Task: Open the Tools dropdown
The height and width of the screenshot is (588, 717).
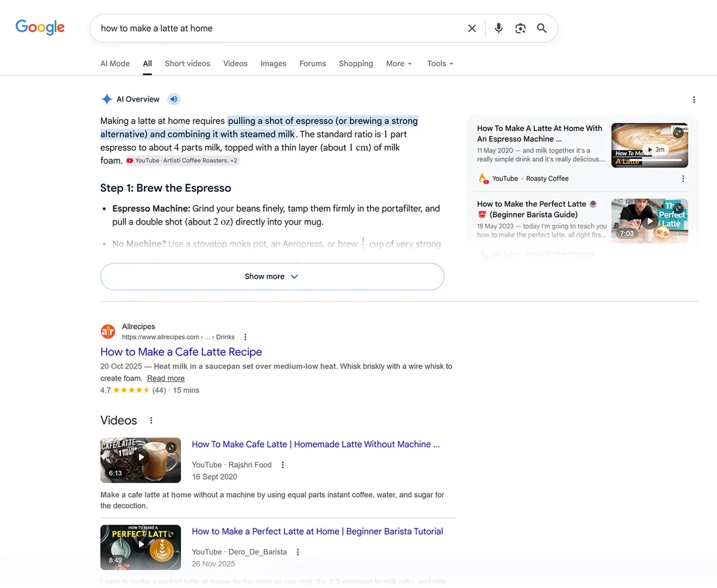Action: click(440, 63)
